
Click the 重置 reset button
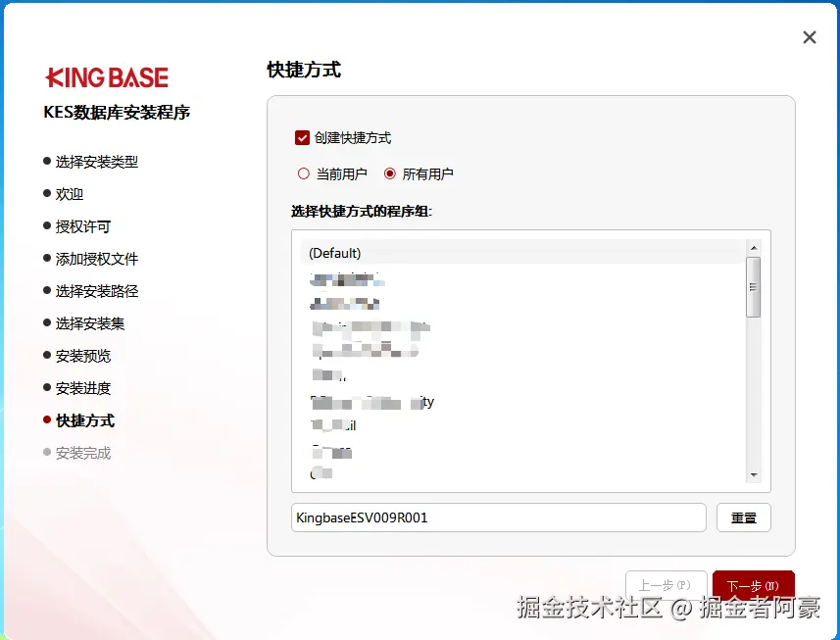click(744, 517)
